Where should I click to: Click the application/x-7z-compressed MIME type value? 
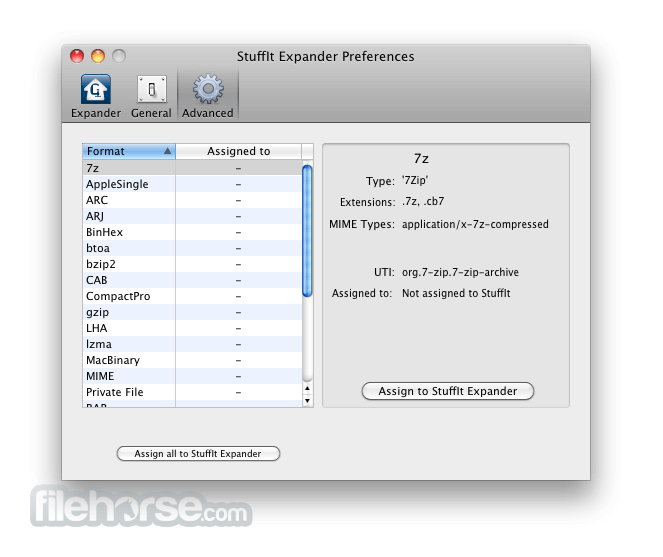[x=475, y=224]
